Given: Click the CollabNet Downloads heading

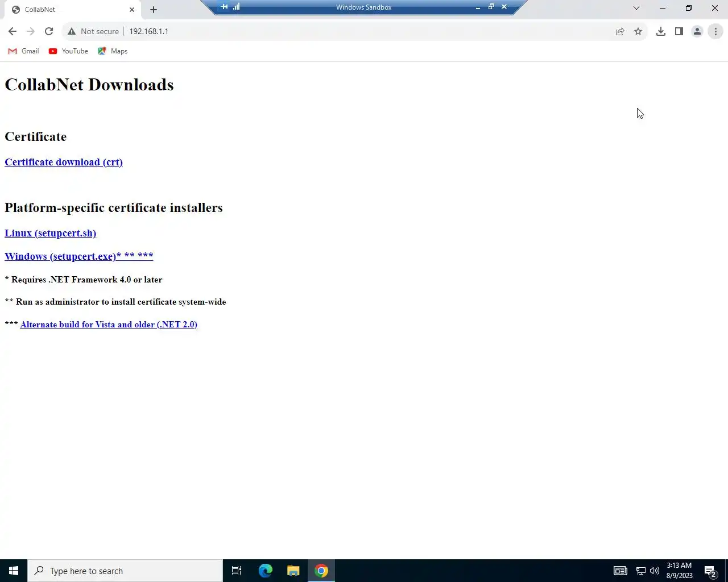Looking at the screenshot, I should click(89, 85).
